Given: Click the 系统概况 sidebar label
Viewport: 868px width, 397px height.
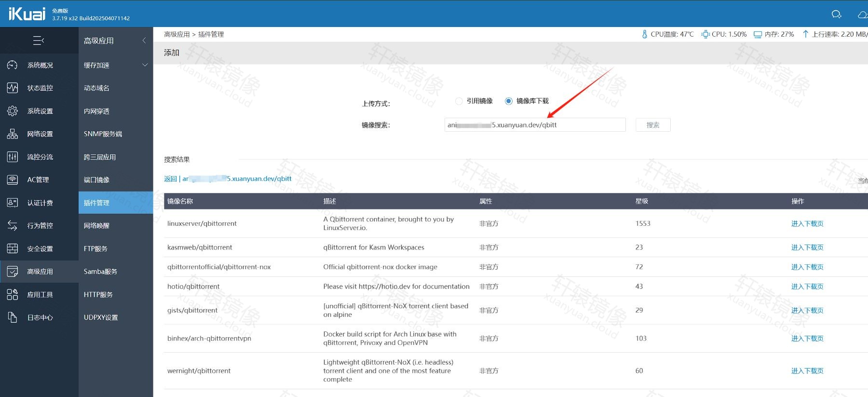Looking at the screenshot, I should 40,65.
